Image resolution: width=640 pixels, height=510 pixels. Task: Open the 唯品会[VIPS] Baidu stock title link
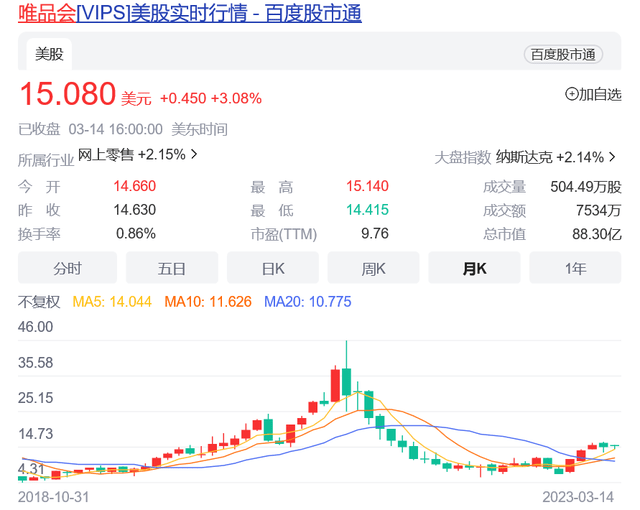tap(190, 13)
